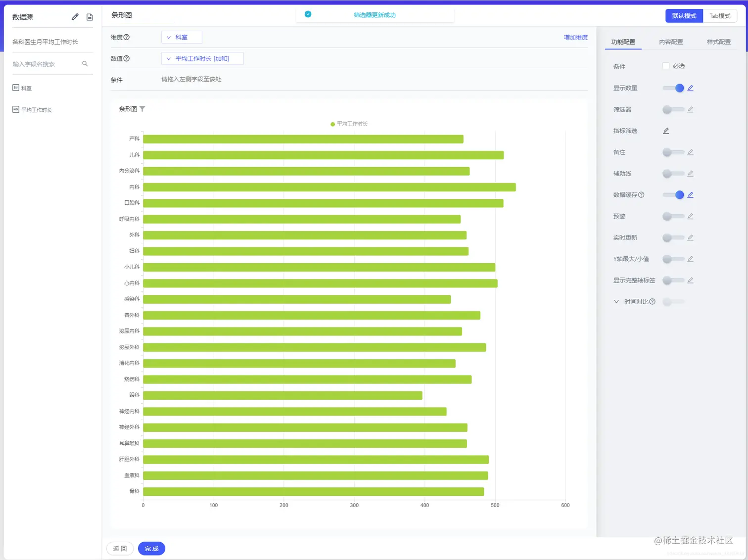This screenshot has width=748, height=560.
Task: Enable the 备注 toggle
Action: (x=674, y=152)
